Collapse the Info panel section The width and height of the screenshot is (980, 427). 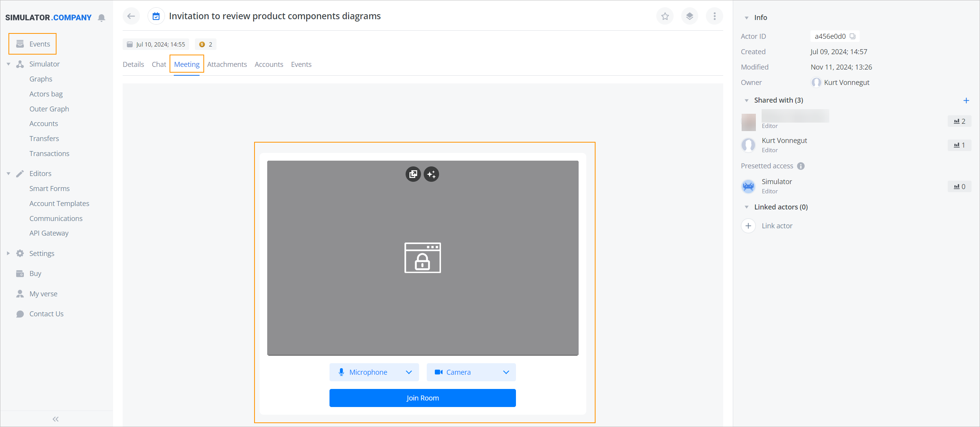tap(746, 17)
